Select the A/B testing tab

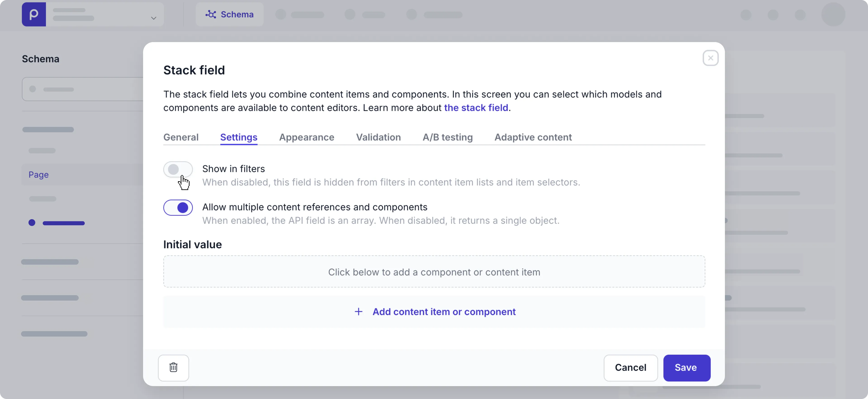click(x=448, y=137)
